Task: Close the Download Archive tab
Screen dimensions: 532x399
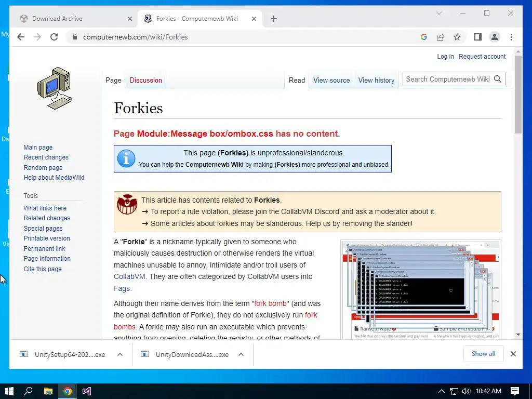Action: coord(129,19)
